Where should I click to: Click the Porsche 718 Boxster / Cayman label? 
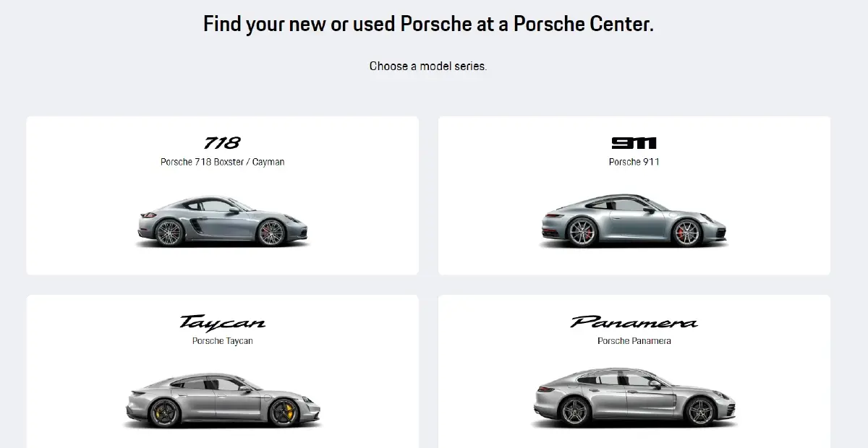(x=222, y=162)
